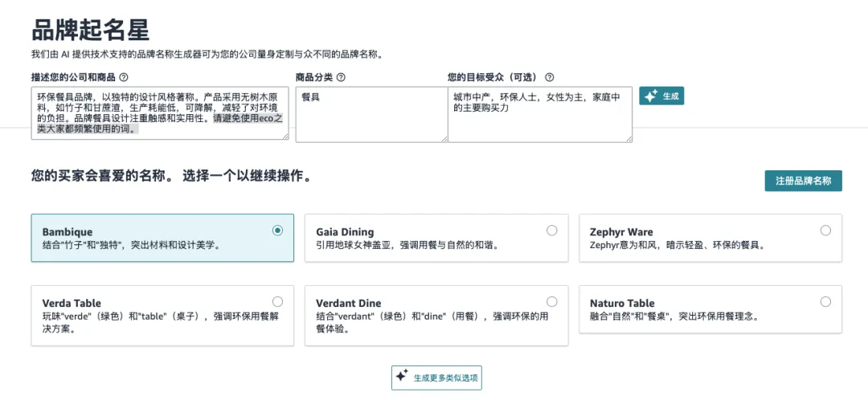Viewport: 868px width, 400px height.
Task: Focus the 商品分类 text field containing 餐具
Action: point(371,114)
